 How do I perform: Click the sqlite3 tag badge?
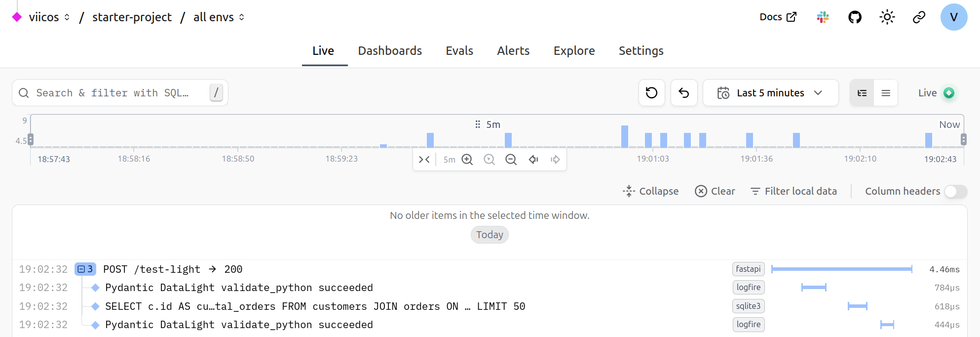point(748,306)
